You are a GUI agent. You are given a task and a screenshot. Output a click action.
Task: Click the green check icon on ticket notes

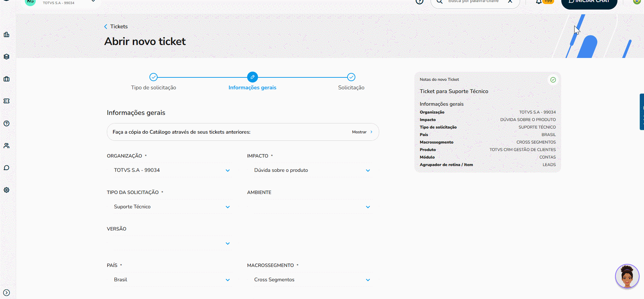[553, 80]
